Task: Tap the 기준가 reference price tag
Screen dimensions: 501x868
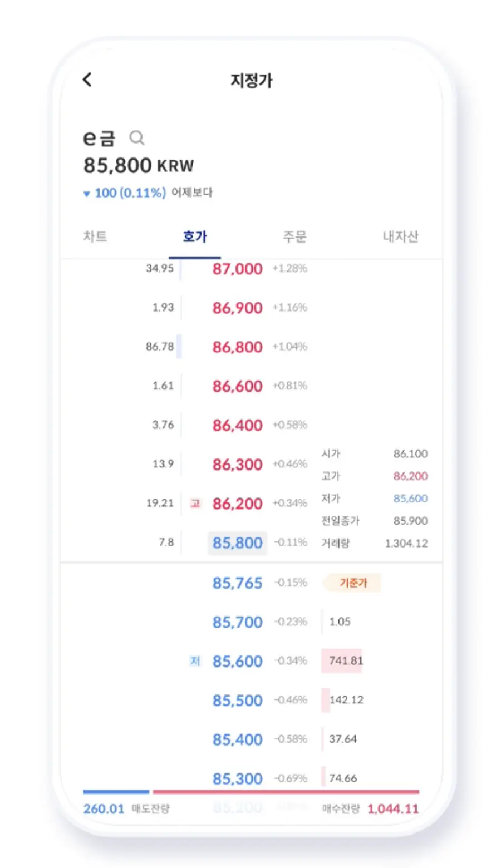Action: pos(353,583)
